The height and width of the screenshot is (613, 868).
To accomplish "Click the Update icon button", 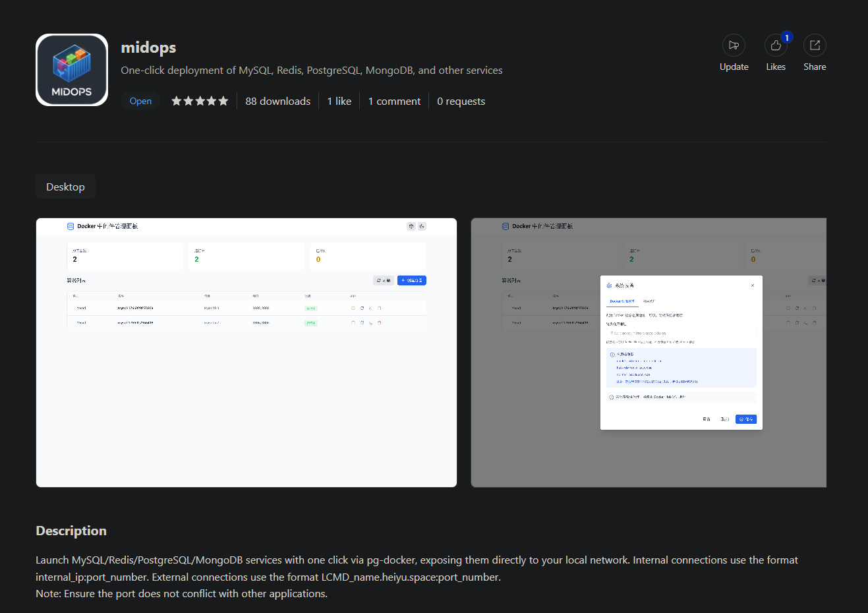I will coord(734,45).
